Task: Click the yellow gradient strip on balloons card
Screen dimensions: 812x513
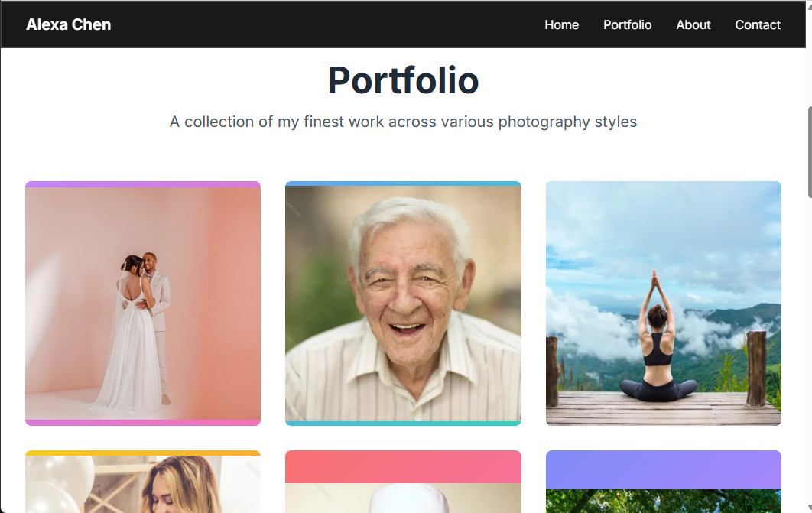Action: 142,453
